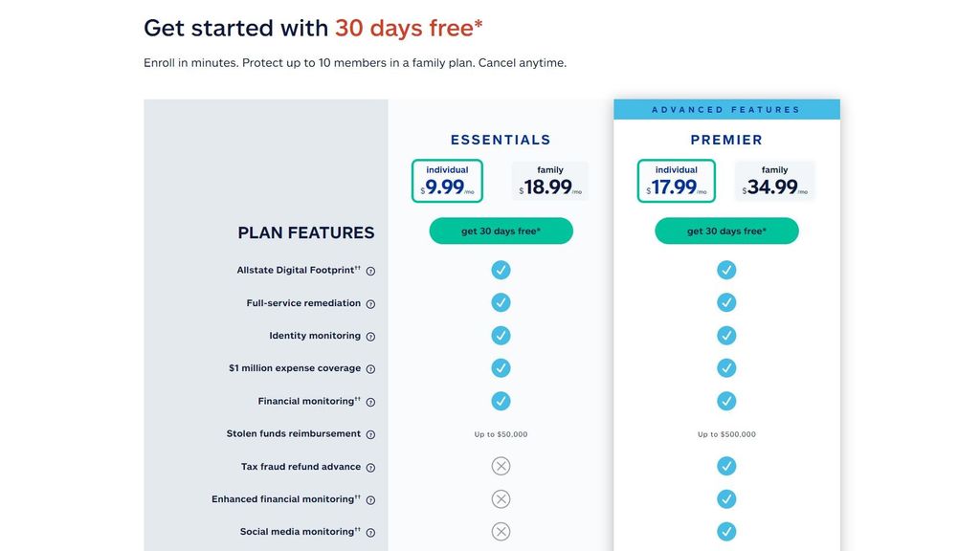
Task: Click info icon beside Social media monitoring
Action: pos(370,532)
